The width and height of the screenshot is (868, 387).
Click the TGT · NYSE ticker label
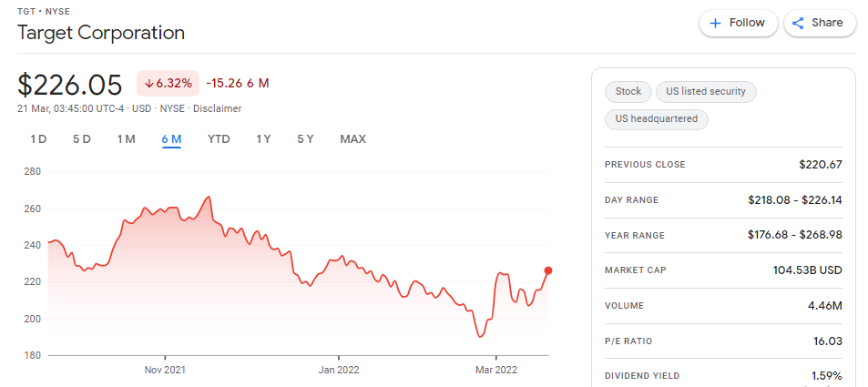coord(44,11)
